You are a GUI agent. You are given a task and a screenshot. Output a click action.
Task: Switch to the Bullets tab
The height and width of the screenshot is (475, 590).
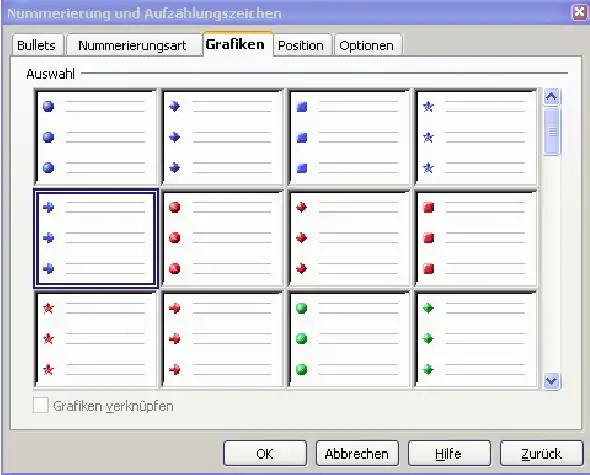[x=36, y=46]
